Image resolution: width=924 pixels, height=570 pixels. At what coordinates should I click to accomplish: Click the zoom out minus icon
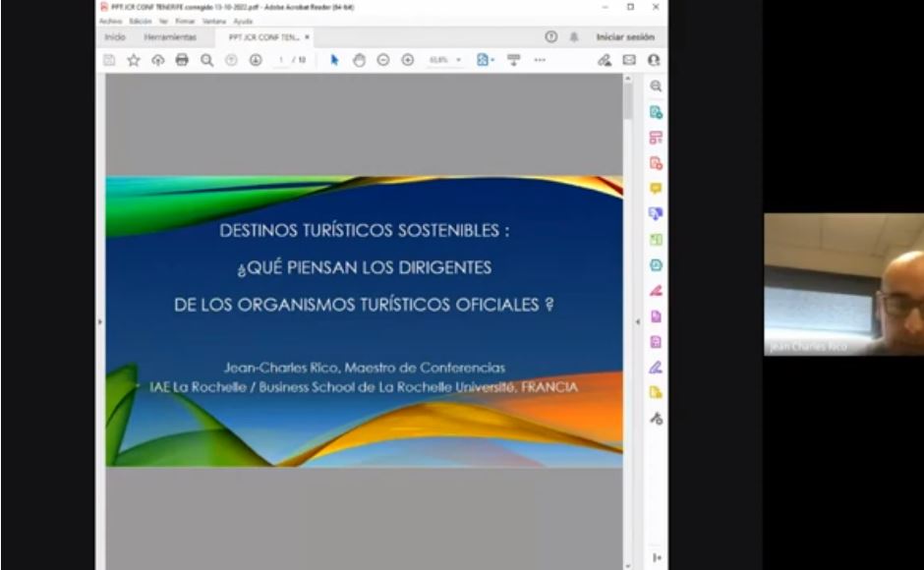383,60
